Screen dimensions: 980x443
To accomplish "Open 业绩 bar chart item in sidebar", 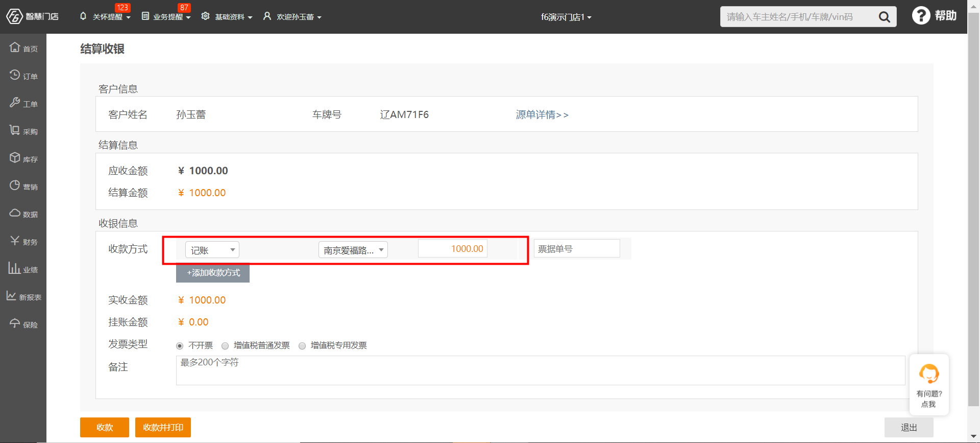I will pos(23,269).
